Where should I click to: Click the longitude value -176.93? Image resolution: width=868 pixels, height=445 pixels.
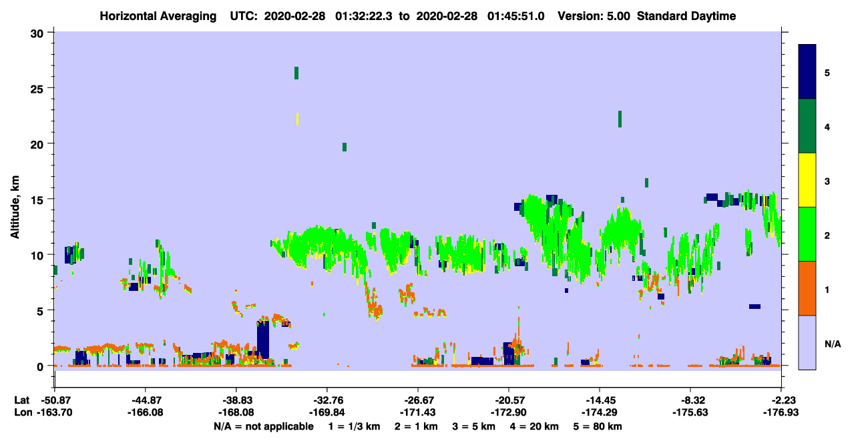click(x=781, y=412)
